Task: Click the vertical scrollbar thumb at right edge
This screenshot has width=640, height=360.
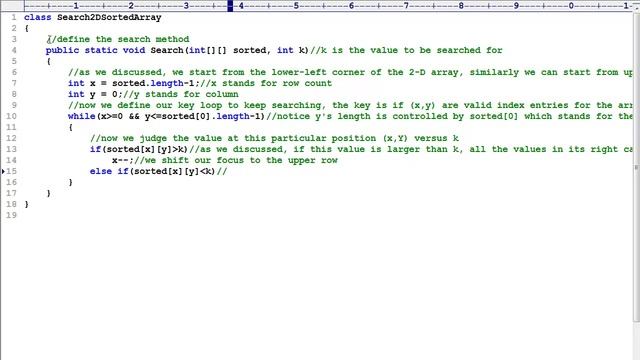Action: (637, 167)
